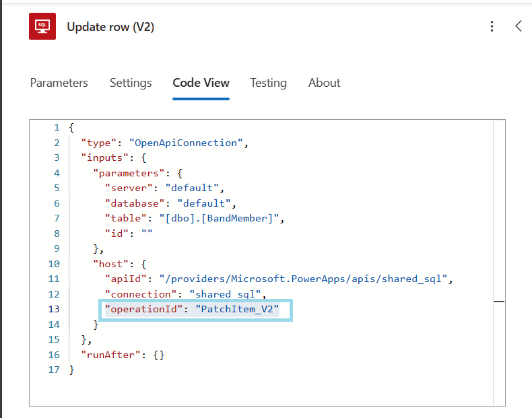Open the About tab

click(324, 83)
